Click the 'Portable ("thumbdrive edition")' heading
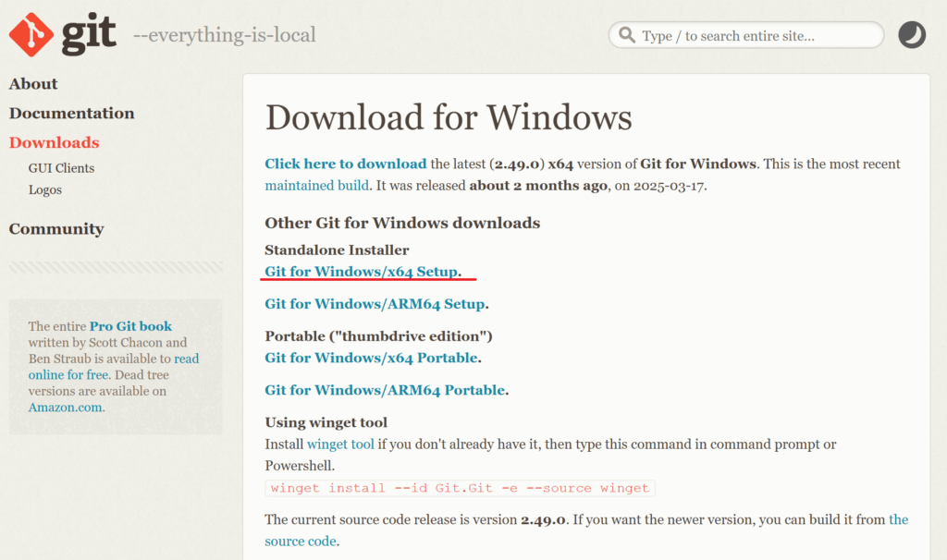Screen dimensions: 947x560 [378, 336]
